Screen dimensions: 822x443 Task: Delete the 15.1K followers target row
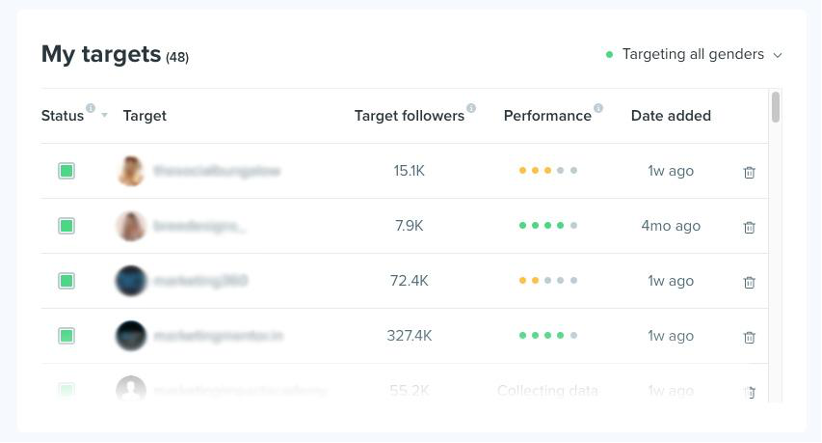pos(749,172)
